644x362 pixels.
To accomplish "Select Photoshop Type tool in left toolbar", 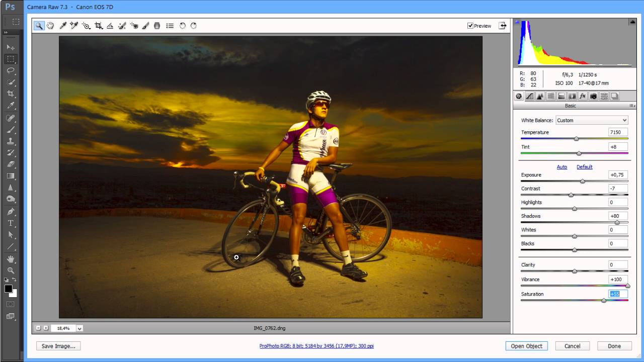I will [x=11, y=223].
